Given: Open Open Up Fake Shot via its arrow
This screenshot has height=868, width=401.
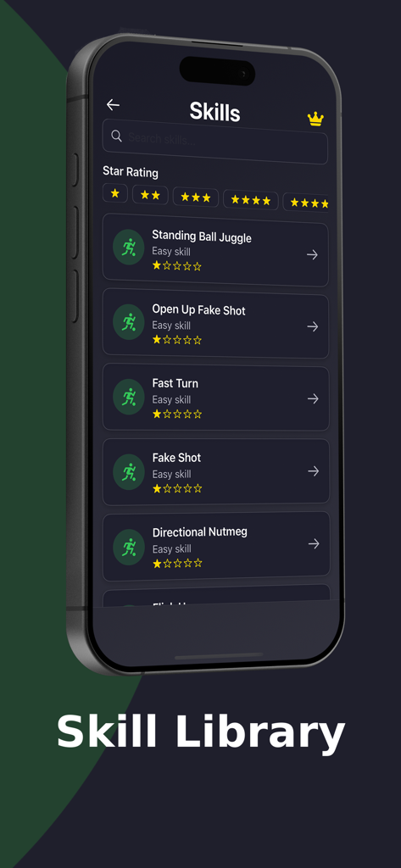Looking at the screenshot, I should tap(313, 326).
